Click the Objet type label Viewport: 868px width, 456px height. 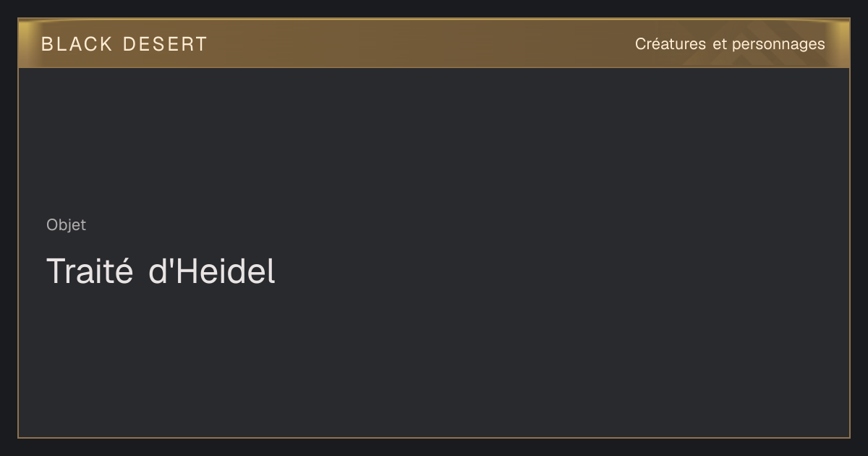[x=66, y=225]
